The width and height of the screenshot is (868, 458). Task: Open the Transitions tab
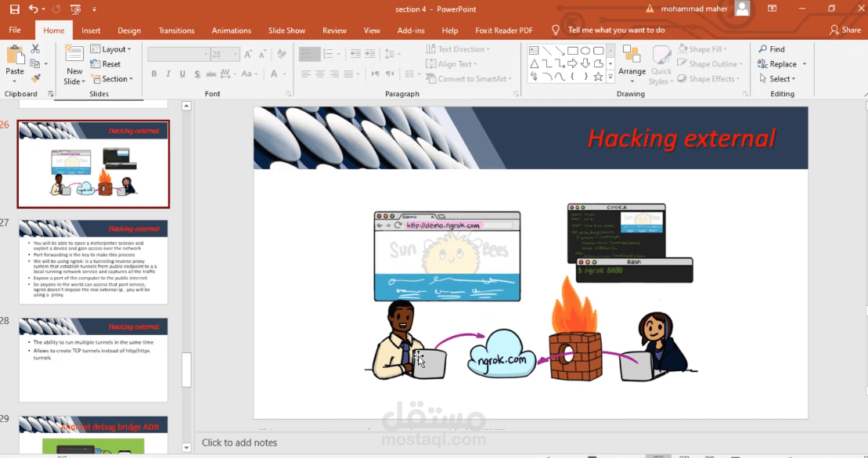click(176, 31)
